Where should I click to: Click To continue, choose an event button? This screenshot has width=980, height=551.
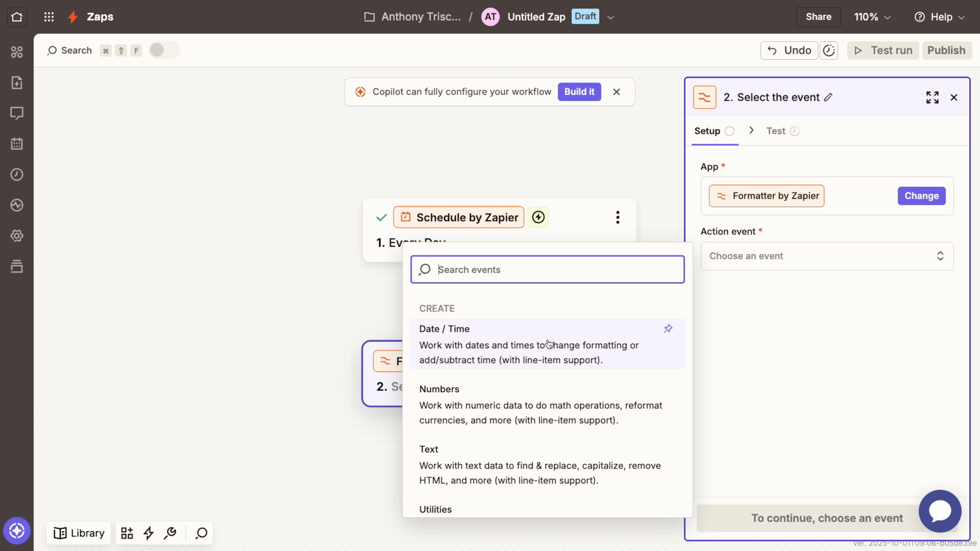click(x=827, y=518)
